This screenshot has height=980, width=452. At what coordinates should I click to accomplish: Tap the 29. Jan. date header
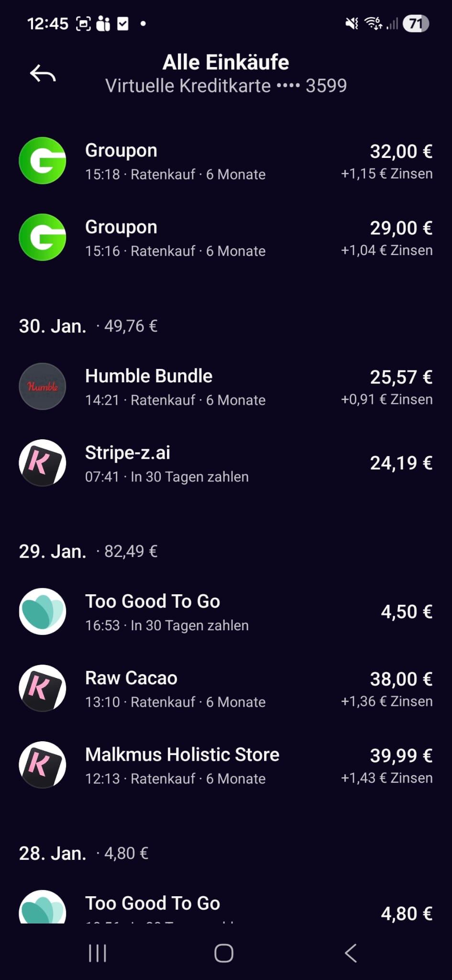tap(53, 552)
